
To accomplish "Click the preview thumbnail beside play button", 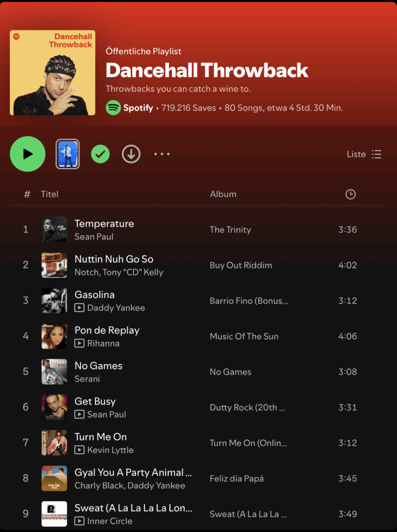I will pos(68,154).
